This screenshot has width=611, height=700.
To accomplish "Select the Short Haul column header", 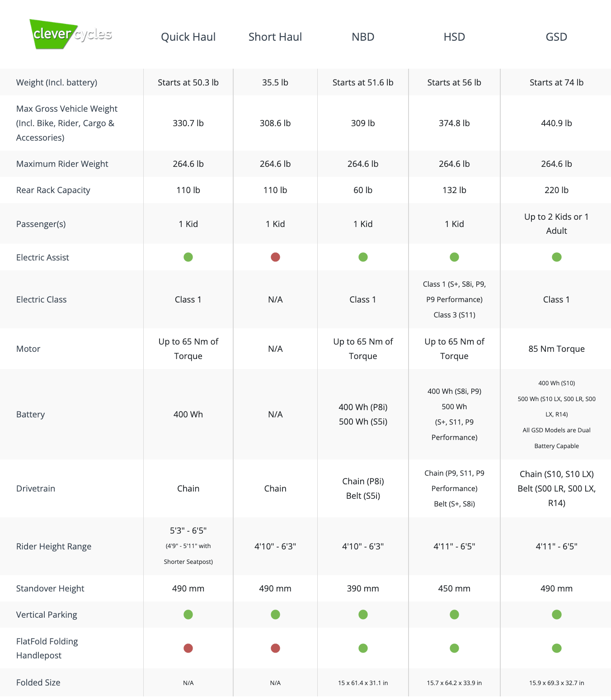I will click(275, 37).
